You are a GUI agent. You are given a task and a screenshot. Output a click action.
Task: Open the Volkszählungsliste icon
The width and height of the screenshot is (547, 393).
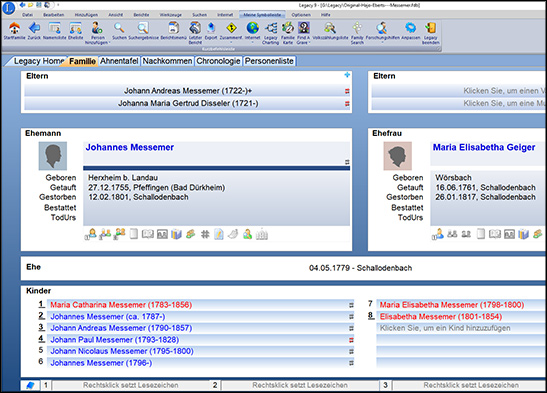click(x=330, y=28)
